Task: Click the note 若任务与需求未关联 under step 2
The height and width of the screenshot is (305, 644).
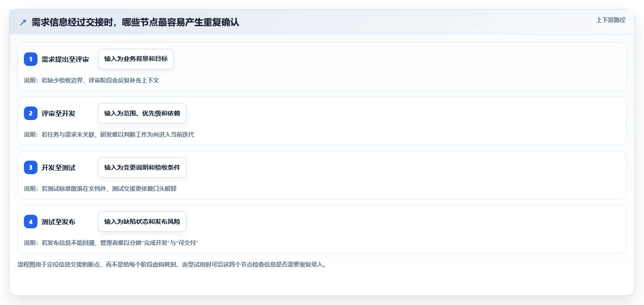Action: [109, 134]
